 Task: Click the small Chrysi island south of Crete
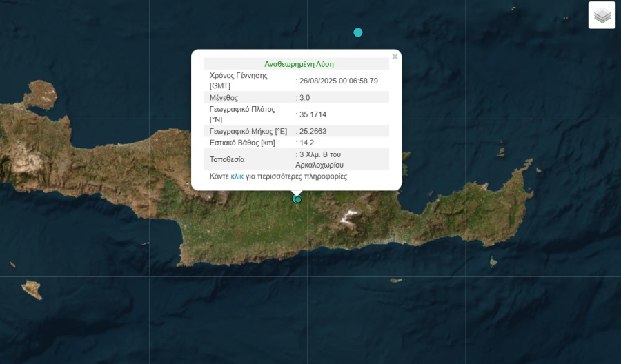tap(396, 280)
